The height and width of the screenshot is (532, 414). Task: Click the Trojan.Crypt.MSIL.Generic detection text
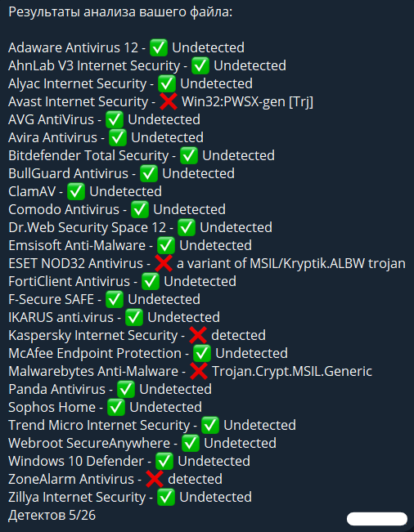[x=292, y=371]
